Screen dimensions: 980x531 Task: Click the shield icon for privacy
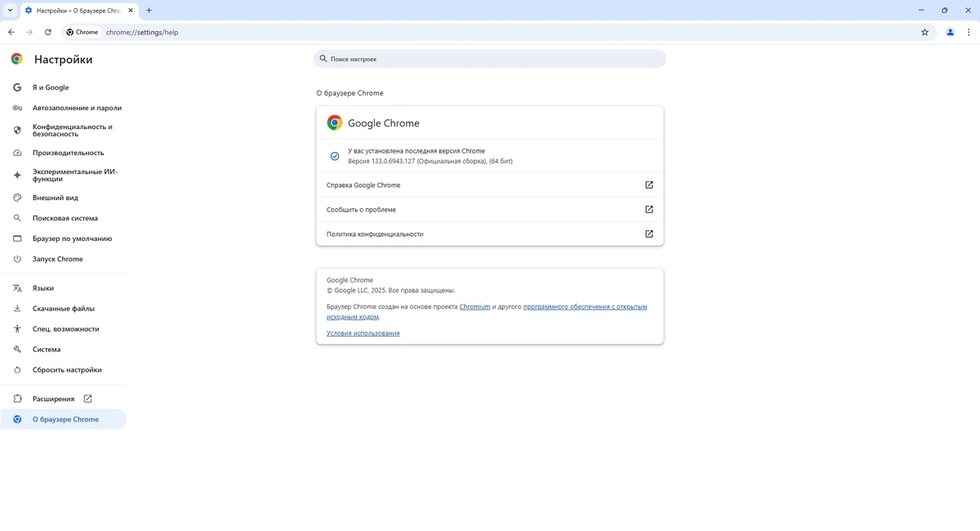pyautogui.click(x=17, y=130)
